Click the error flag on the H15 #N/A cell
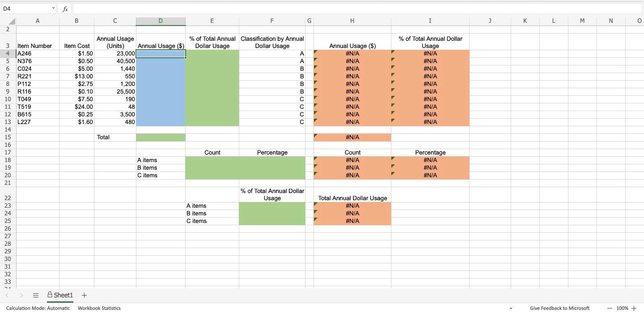The image size is (644, 313). click(316, 135)
